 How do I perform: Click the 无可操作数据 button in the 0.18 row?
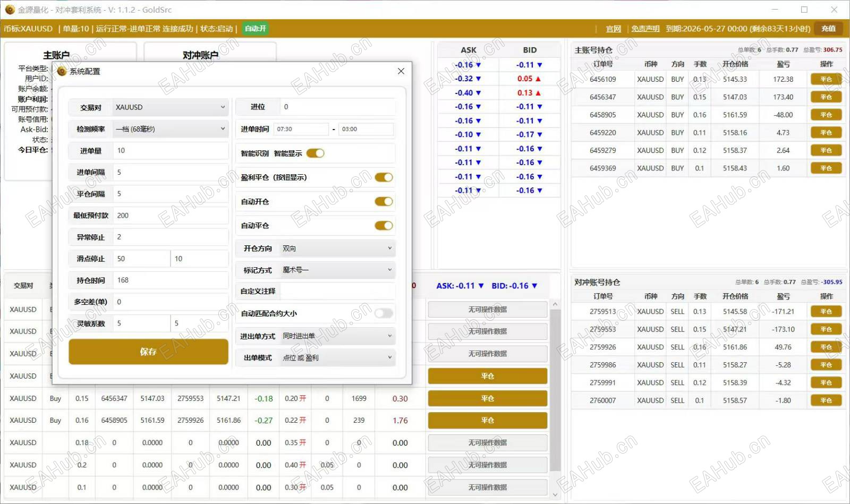coord(488,442)
